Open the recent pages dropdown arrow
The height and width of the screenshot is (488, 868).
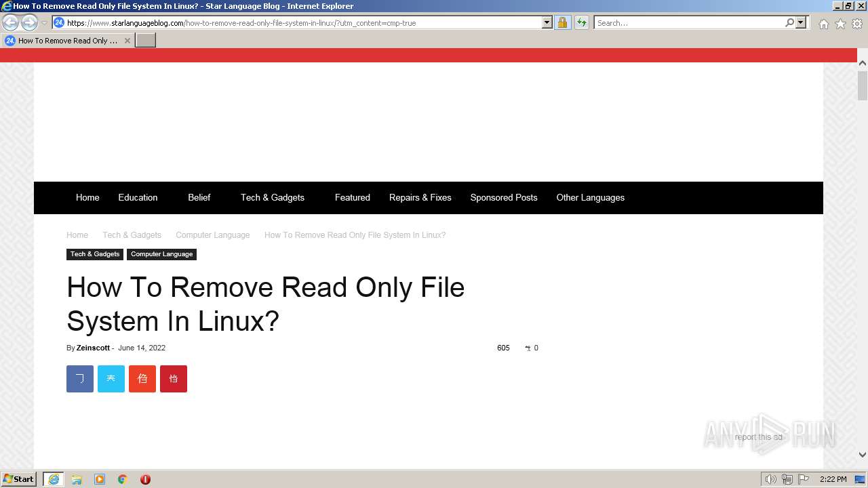(44, 23)
